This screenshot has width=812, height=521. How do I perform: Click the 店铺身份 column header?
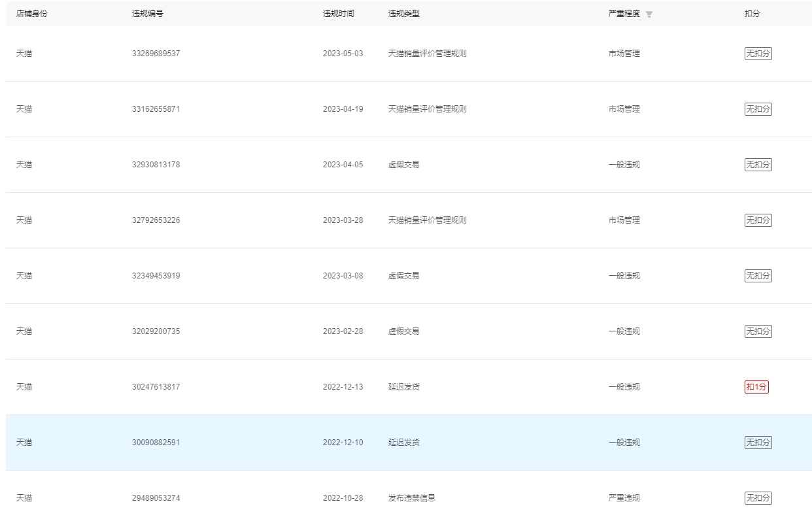point(32,14)
